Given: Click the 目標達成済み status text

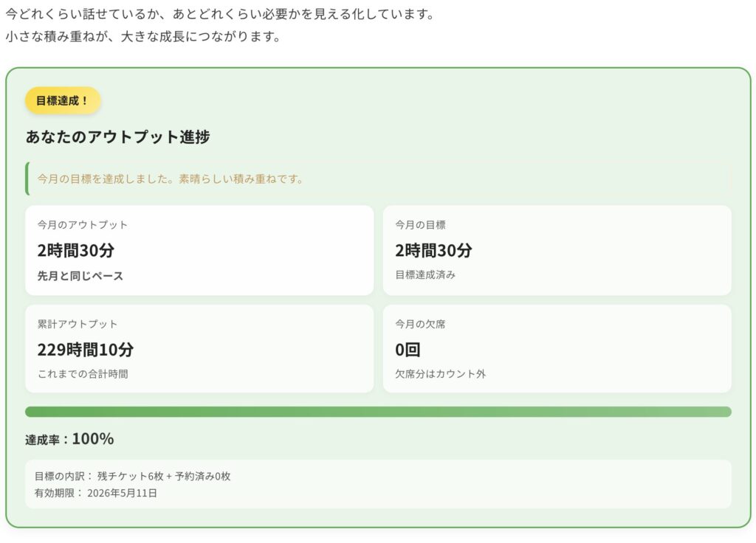Looking at the screenshot, I should tap(425, 275).
